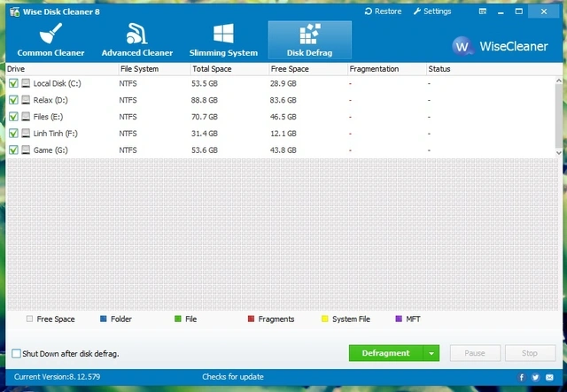
Task: Click the drive list vertical scrollbar thumb
Action: point(559,116)
